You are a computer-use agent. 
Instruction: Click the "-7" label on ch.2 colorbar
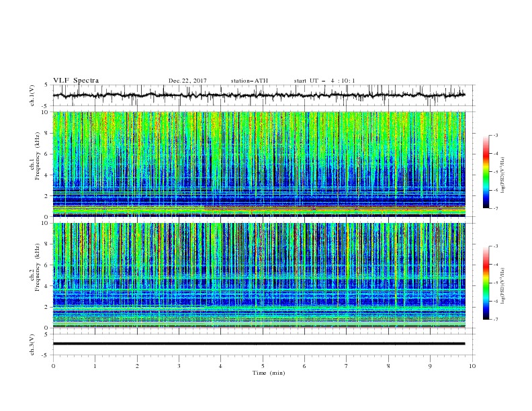496,320
